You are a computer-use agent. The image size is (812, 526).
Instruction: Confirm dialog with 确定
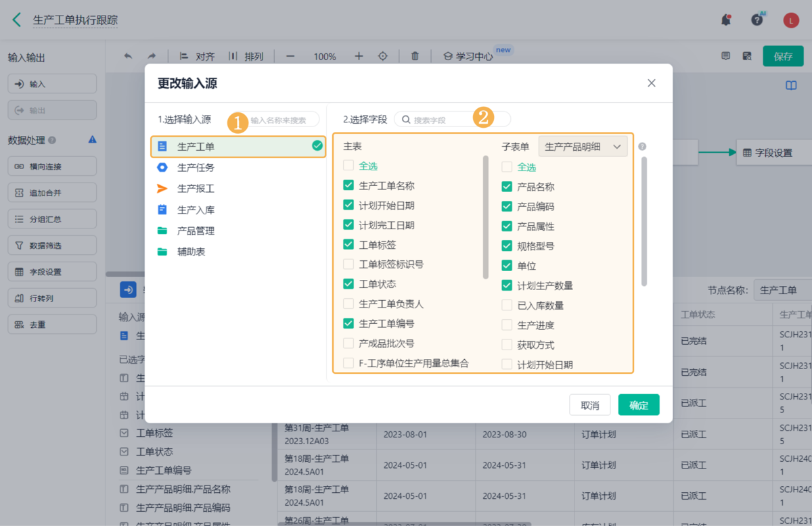(639, 405)
